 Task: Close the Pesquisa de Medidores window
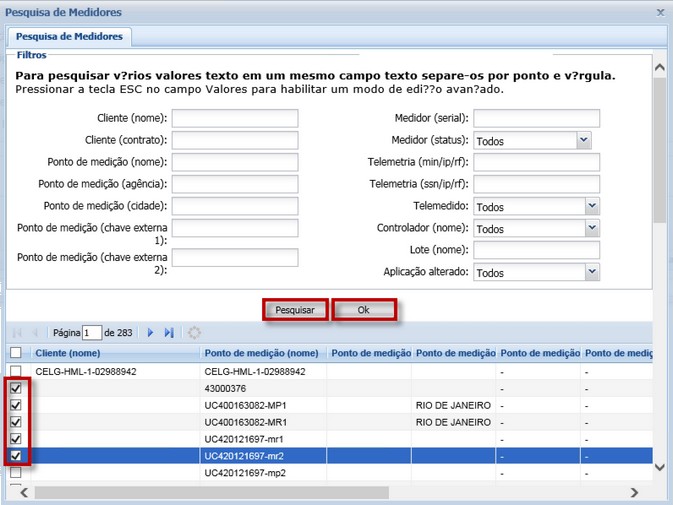pos(660,12)
